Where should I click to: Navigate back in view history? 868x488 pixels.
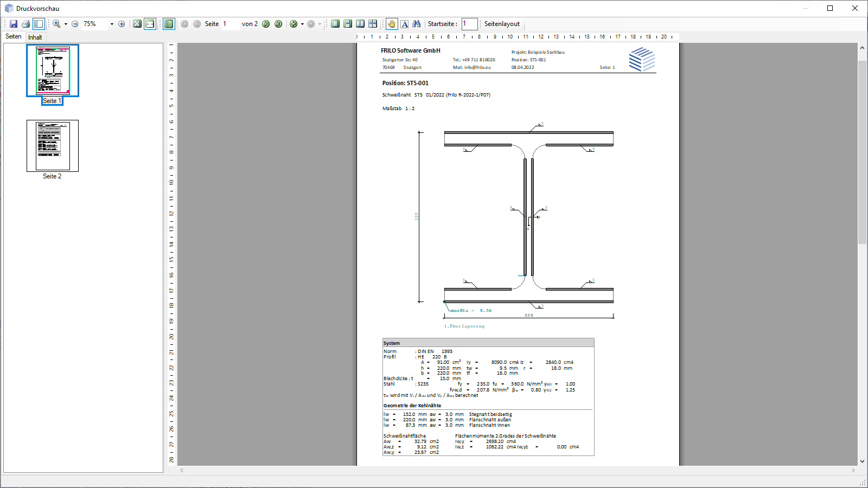pos(293,24)
